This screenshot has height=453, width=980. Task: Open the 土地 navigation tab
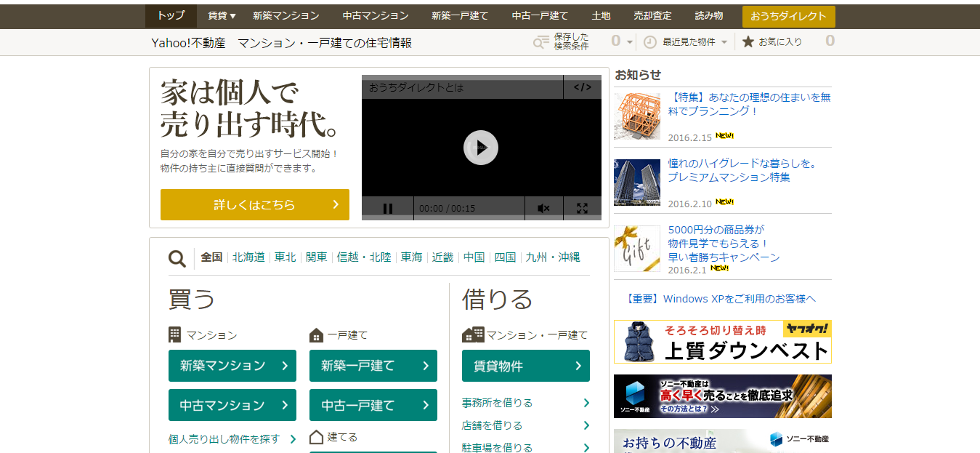point(601,15)
